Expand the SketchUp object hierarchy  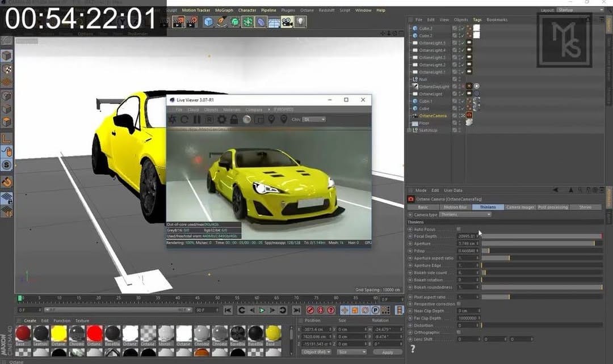pyautogui.click(x=410, y=130)
